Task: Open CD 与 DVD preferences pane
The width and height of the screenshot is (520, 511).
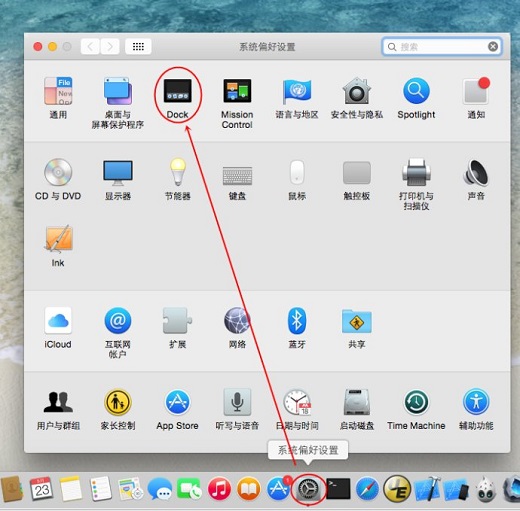Action: tap(58, 179)
